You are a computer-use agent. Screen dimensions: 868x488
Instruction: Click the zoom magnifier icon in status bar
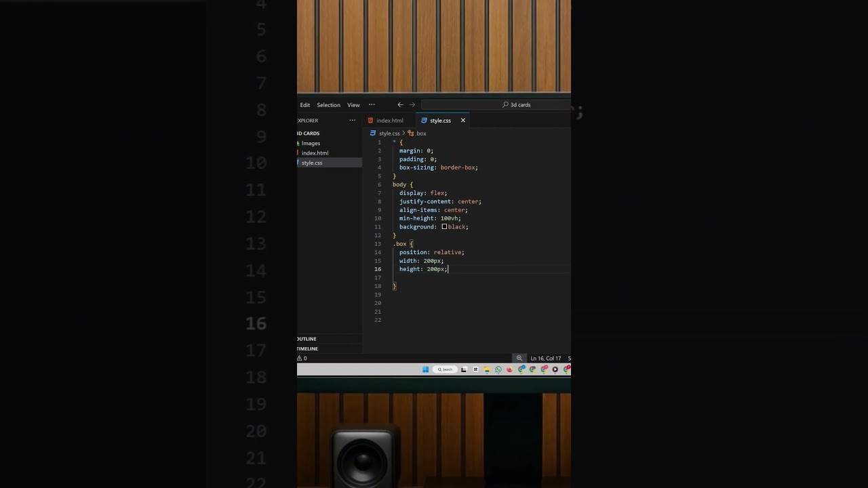pos(519,358)
